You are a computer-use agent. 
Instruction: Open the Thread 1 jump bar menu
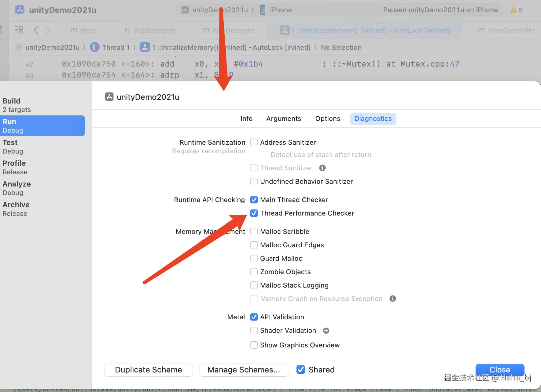[110, 47]
